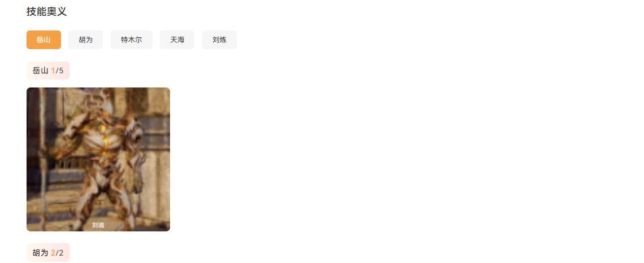Image resolution: width=644 pixels, height=263 pixels.
Task: Jump to 胡为 skills using second tab
Action: click(85, 40)
